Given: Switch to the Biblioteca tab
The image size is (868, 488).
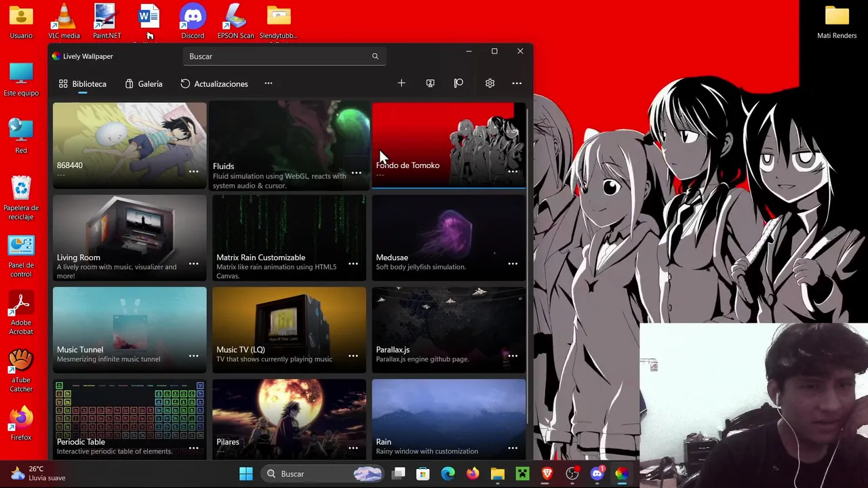Looking at the screenshot, I should tap(82, 83).
